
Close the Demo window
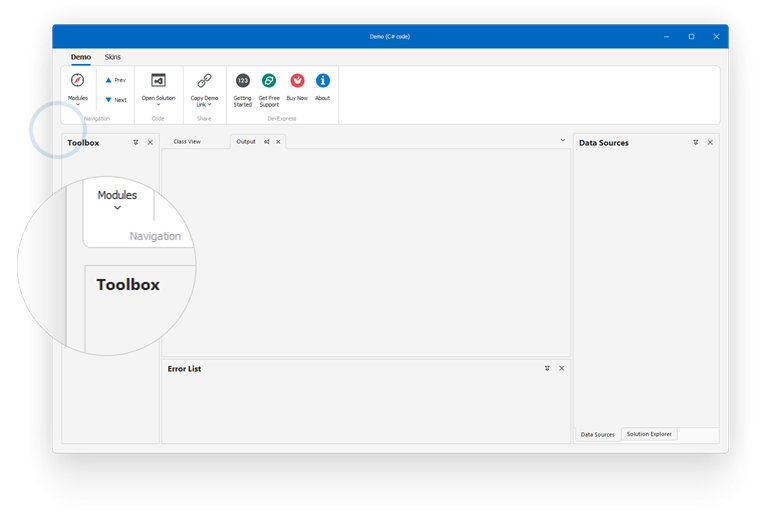tap(716, 36)
